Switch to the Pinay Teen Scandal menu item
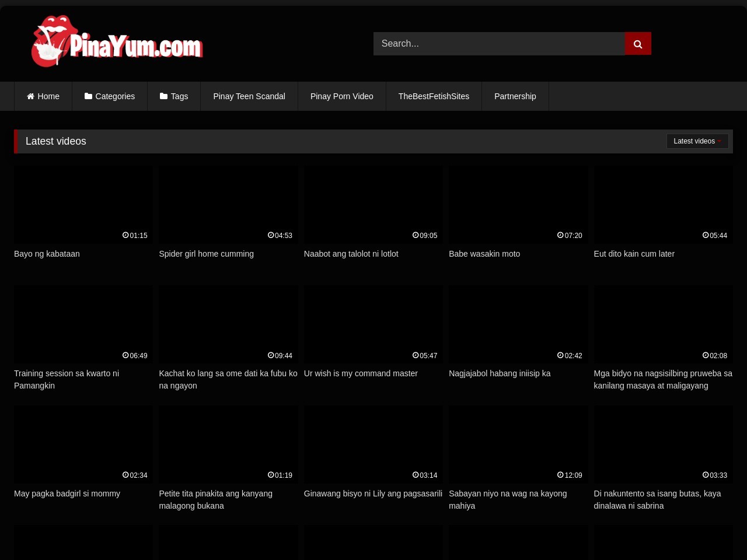This screenshot has width=747, height=560. 249,96
